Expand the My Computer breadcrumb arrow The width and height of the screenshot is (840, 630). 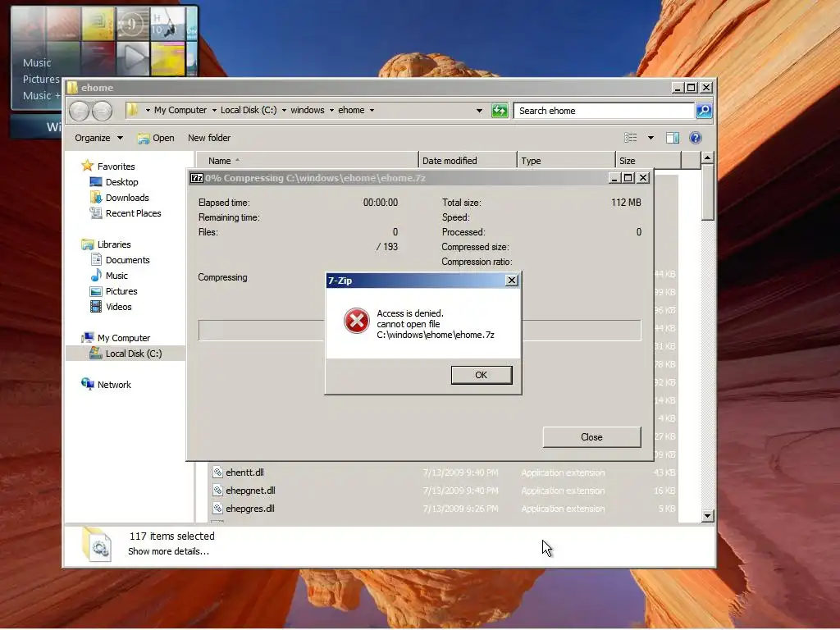[214, 111]
